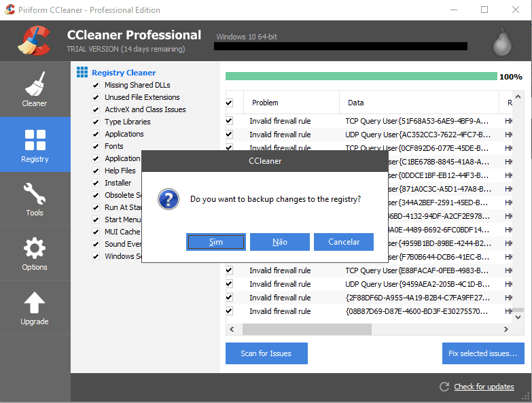The image size is (532, 403).
Task: Uncheck the {2F88DF6D-A955 row checkbox
Action: tap(230, 298)
